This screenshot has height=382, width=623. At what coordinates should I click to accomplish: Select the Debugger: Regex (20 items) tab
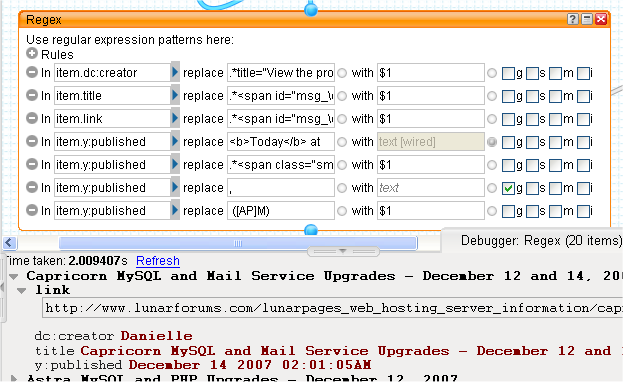[541, 240]
